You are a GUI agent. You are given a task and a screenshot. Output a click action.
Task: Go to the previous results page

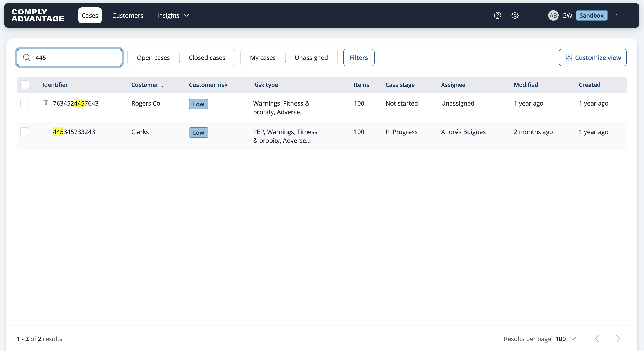click(x=597, y=339)
